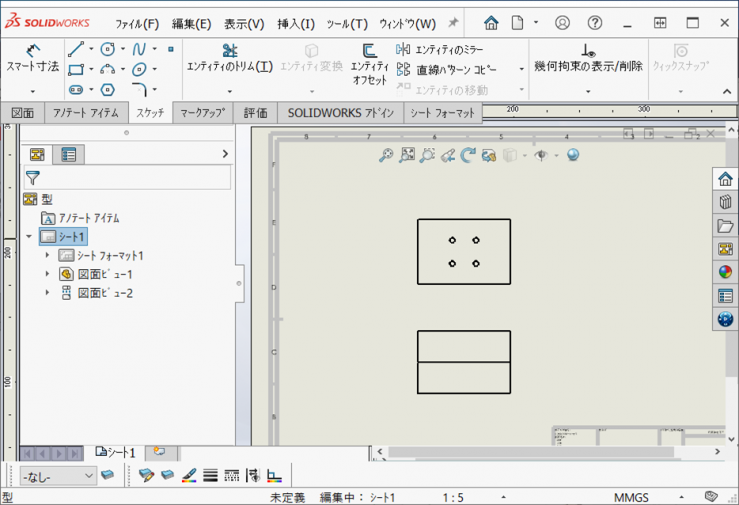Click Linear Sketch Pattern (直線パターン コピー)
This screenshot has width=739, height=505.
click(x=446, y=70)
